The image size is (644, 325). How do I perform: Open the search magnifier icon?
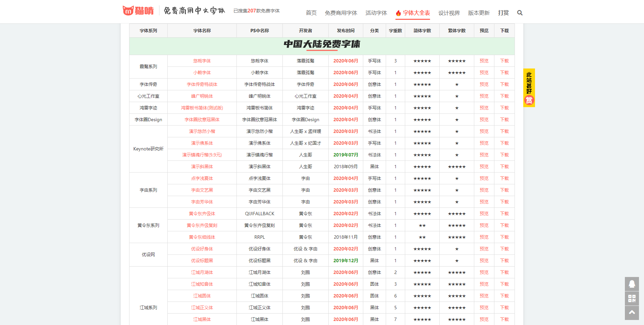click(x=520, y=13)
